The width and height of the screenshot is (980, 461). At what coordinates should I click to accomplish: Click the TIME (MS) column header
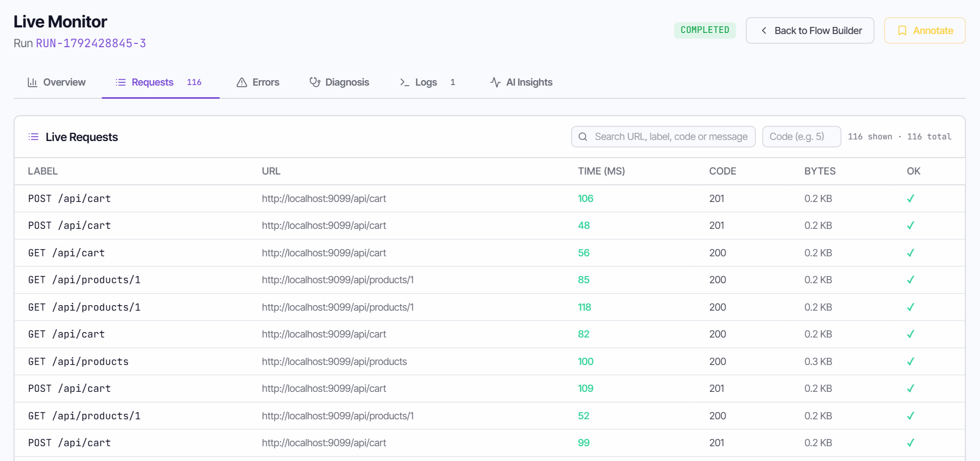tap(601, 171)
